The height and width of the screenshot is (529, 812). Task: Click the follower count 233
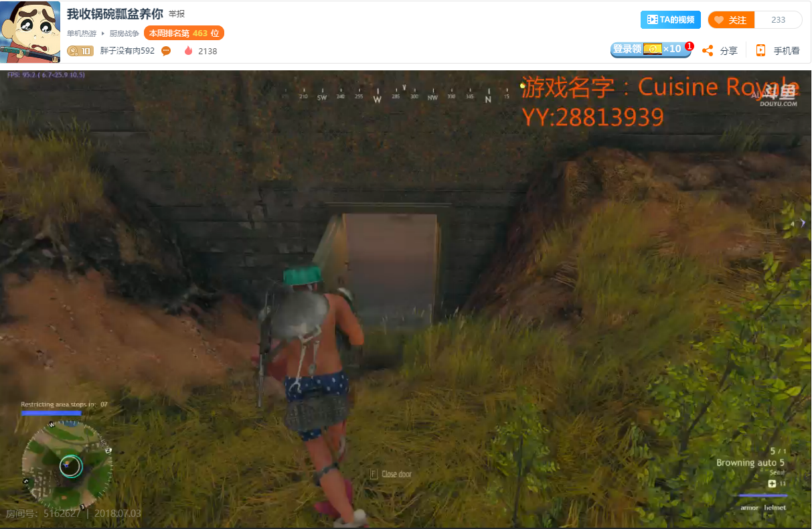pos(779,20)
